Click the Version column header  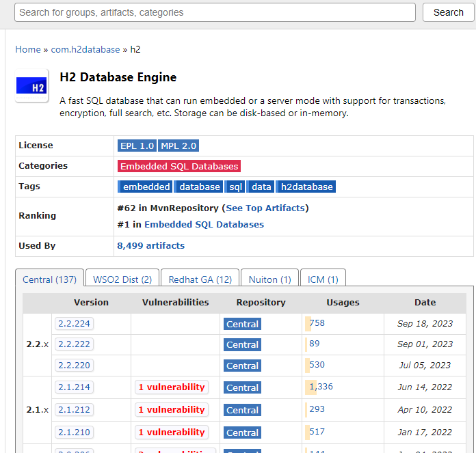[x=91, y=302]
